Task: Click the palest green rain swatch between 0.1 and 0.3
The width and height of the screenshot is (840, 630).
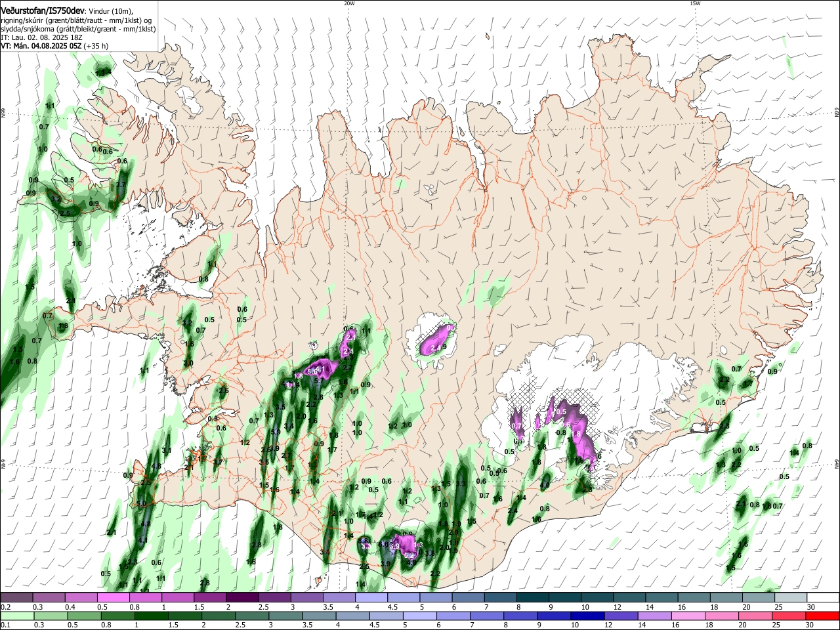Action: point(16,616)
